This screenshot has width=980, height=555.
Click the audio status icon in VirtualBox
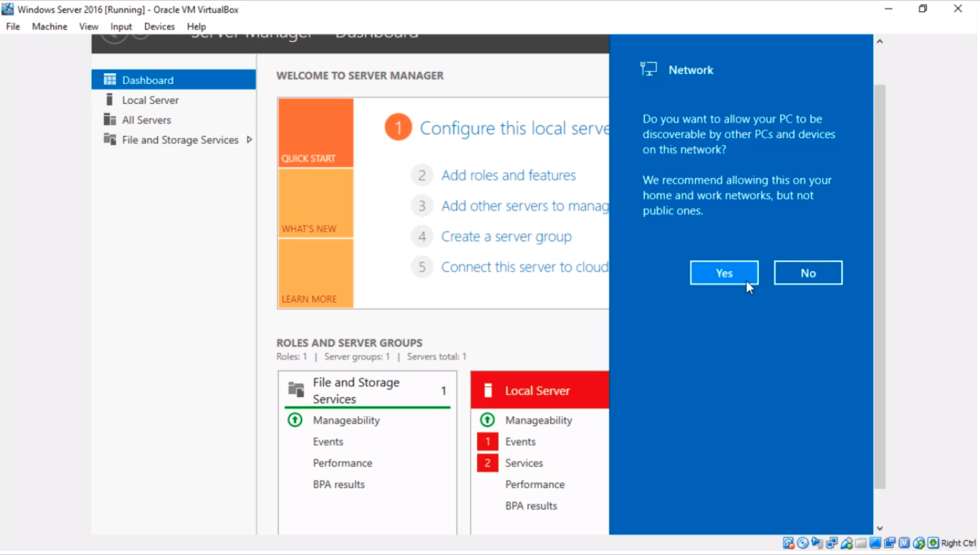[817, 543]
